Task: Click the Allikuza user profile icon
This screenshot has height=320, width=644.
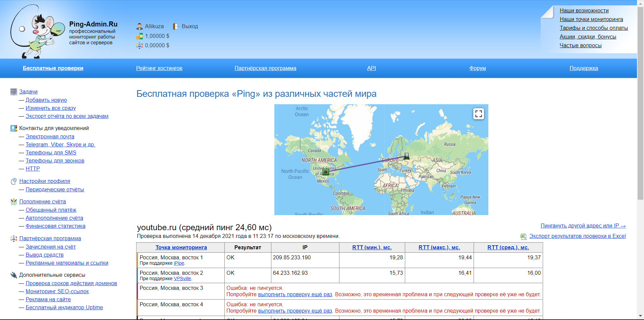Action: coord(140,26)
